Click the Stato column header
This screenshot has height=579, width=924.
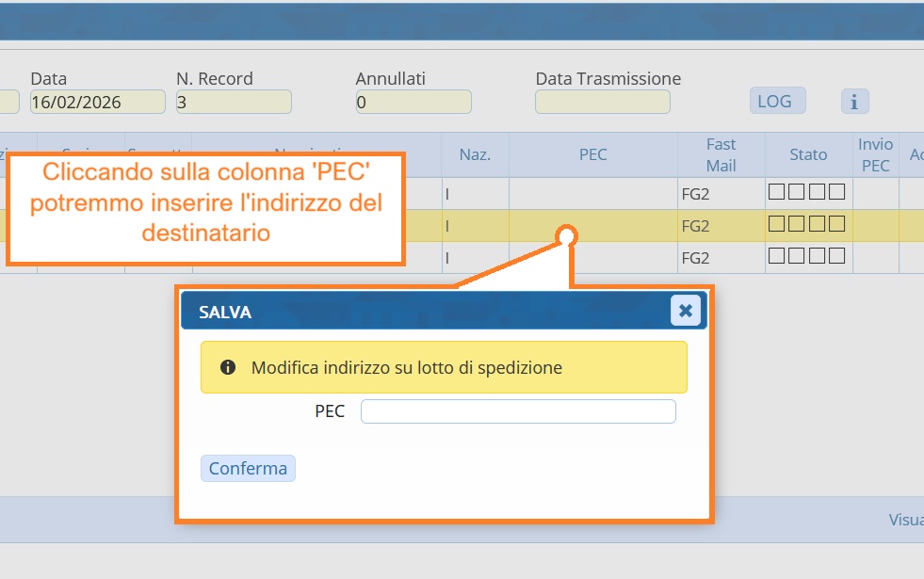[808, 154]
